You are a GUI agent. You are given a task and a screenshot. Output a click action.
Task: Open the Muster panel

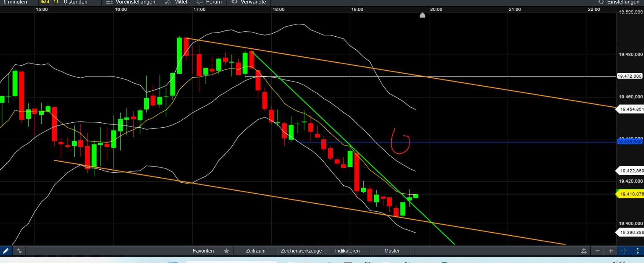point(392,251)
